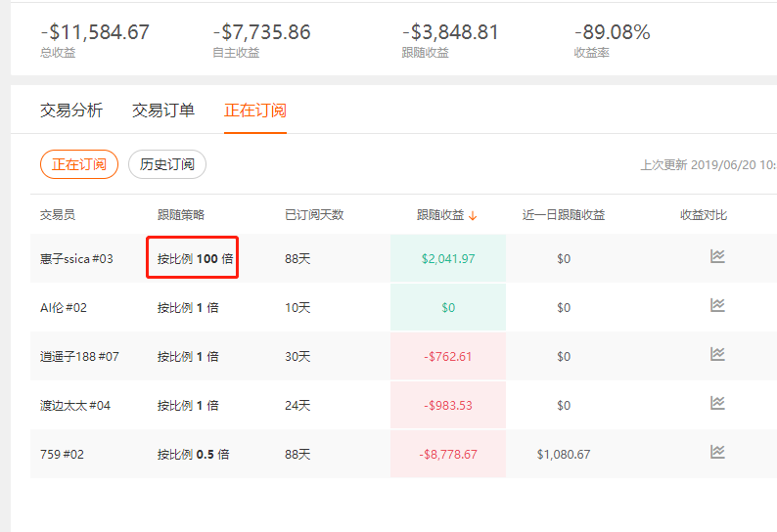Click the 24天 subscribed days cell
The width and height of the screenshot is (777, 532).
coord(297,405)
